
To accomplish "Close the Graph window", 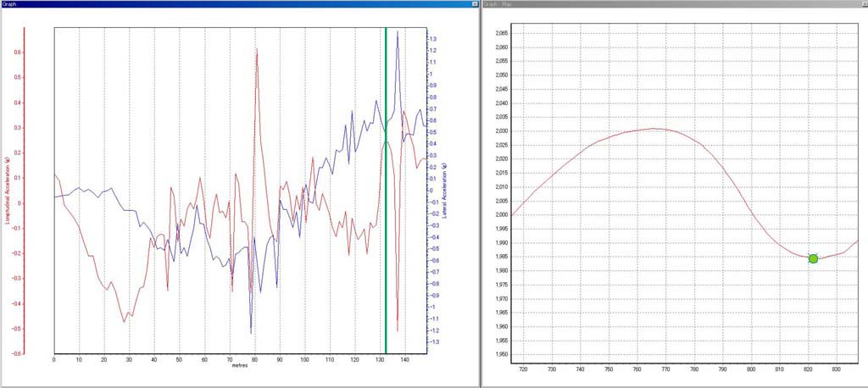I will pos(474,4).
